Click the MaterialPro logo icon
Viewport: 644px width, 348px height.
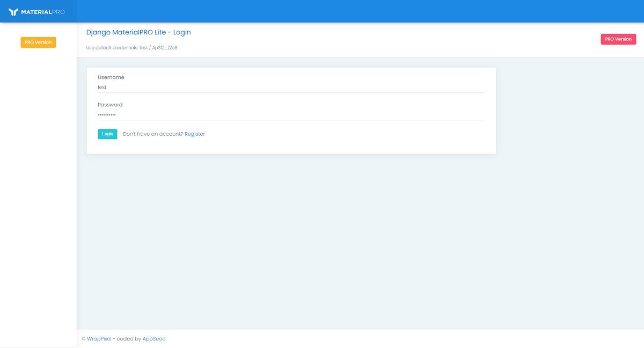pos(13,12)
